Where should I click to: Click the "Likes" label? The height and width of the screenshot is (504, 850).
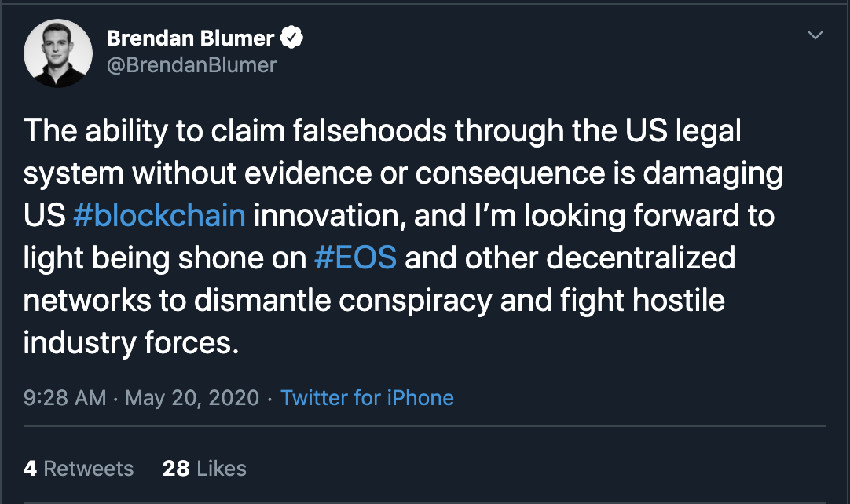coord(222,469)
